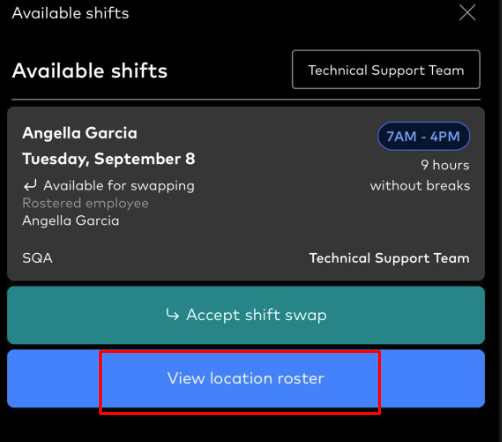
Task: Click the swap arrow icon beside Available for swapping
Action: [x=30, y=185]
